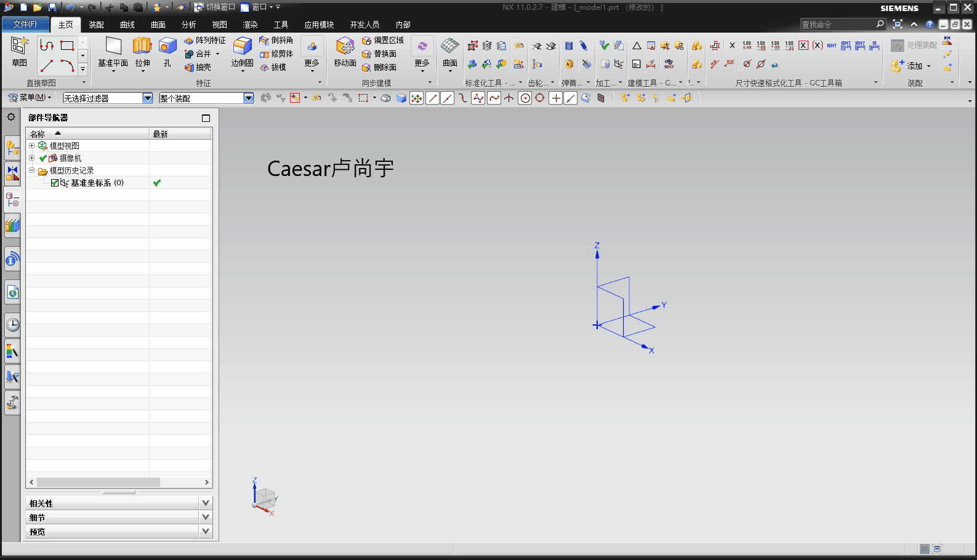
Task: Switch to the 装配 ribbon tab
Action: 96,25
